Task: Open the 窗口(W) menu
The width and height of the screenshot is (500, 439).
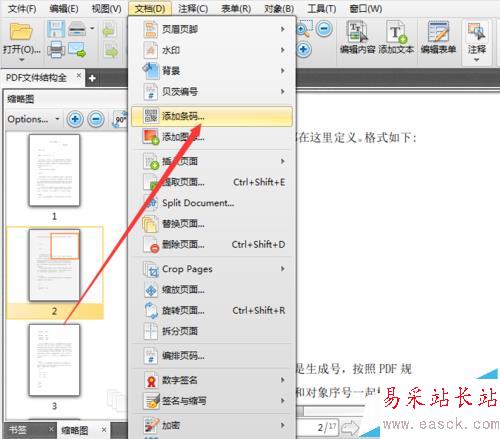Action: (x=366, y=9)
